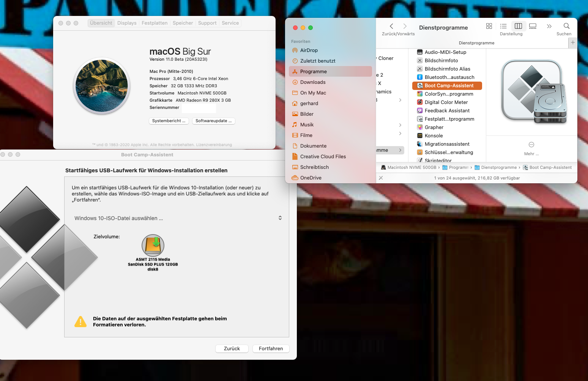This screenshot has height=381, width=588.
Task: Select Digital Color Meter in list
Action: [447, 102]
